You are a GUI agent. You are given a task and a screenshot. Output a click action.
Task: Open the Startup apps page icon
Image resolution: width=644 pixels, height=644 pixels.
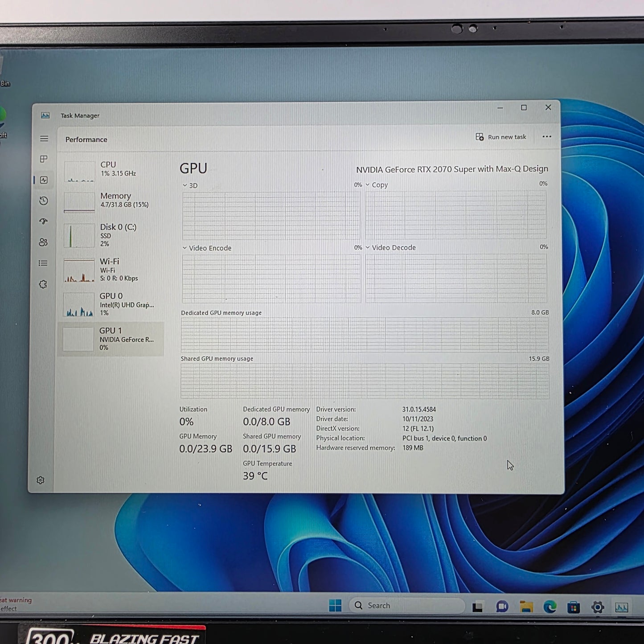[x=43, y=222]
